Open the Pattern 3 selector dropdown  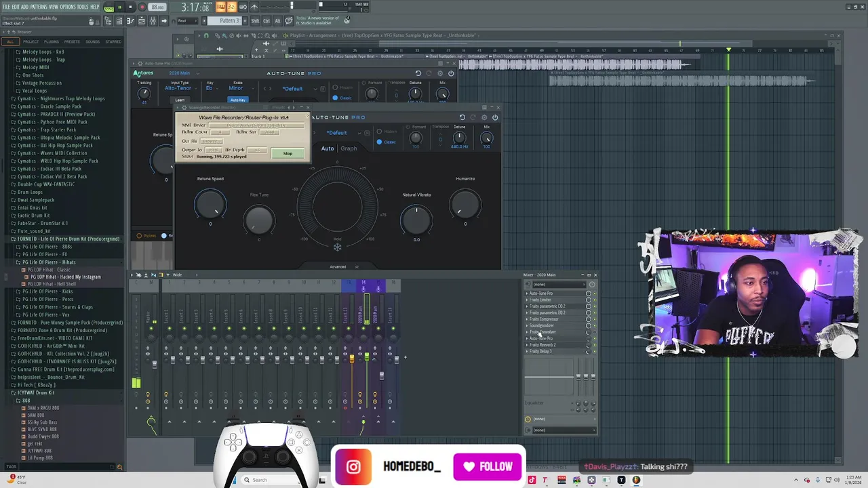[x=224, y=21]
